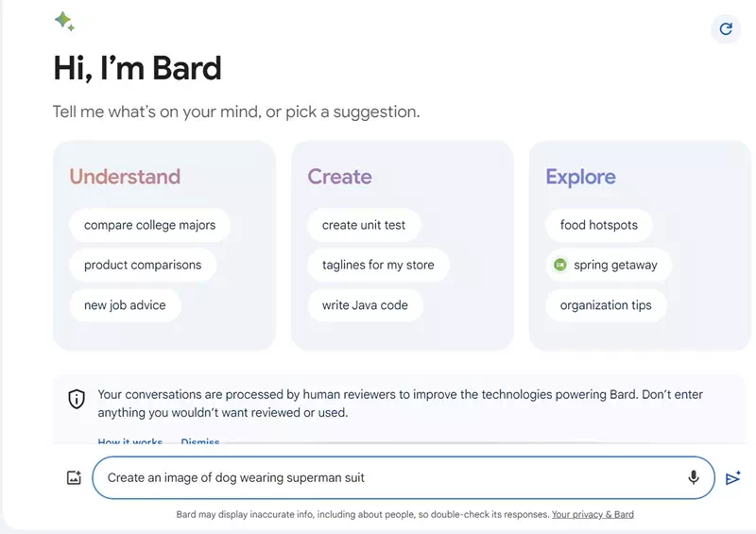
Task: Select the write Java code suggestion
Action: pos(365,305)
